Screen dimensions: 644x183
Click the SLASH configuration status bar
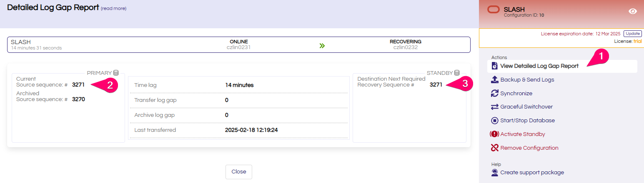click(239, 45)
